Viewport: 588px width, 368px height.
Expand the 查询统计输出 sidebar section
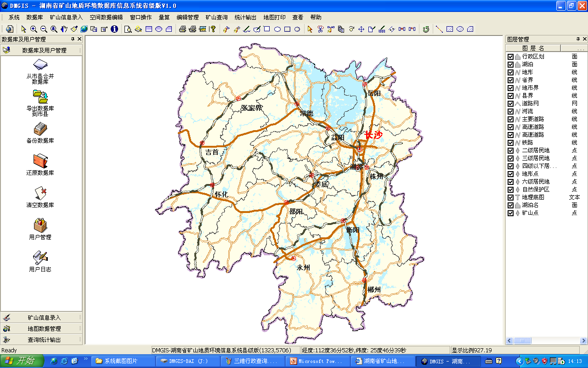pos(41,339)
